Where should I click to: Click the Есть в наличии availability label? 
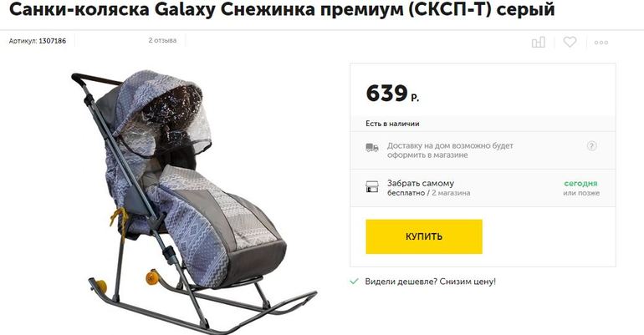coord(392,124)
